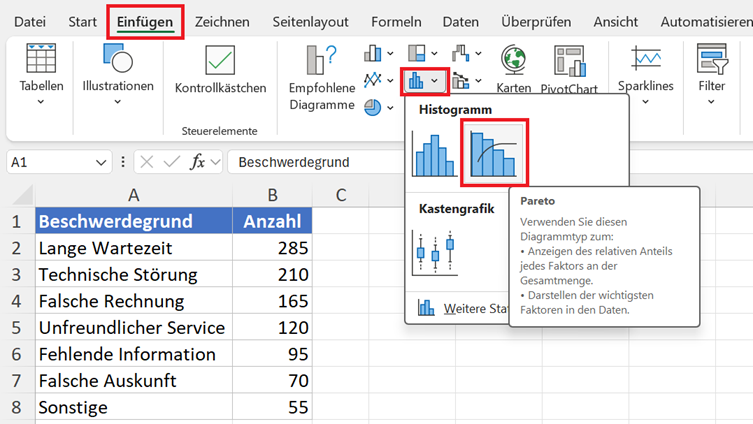The width and height of the screenshot is (753, 424).
Task: Open the Sparklines menu
Action: pos(645,74)
